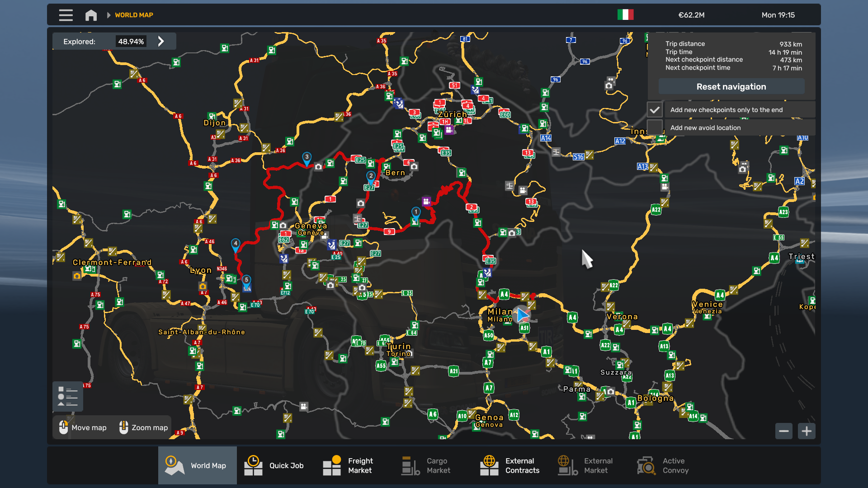Click the Move map mouse hint

coord(83,427)
